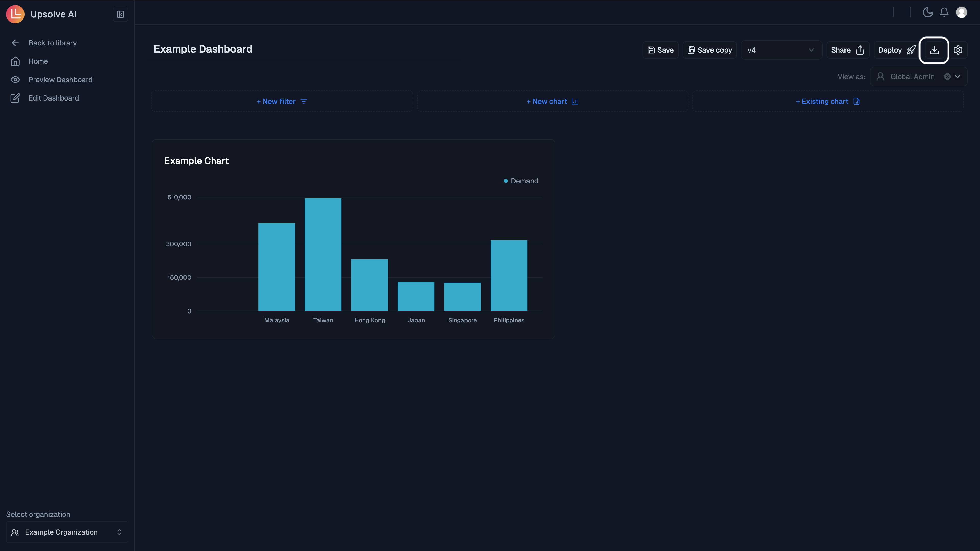This screenshot has height=551, width=980.
Task: Open Edit Dashboard in sidebar
Action: pyautogui.click(x=53, y=98)
